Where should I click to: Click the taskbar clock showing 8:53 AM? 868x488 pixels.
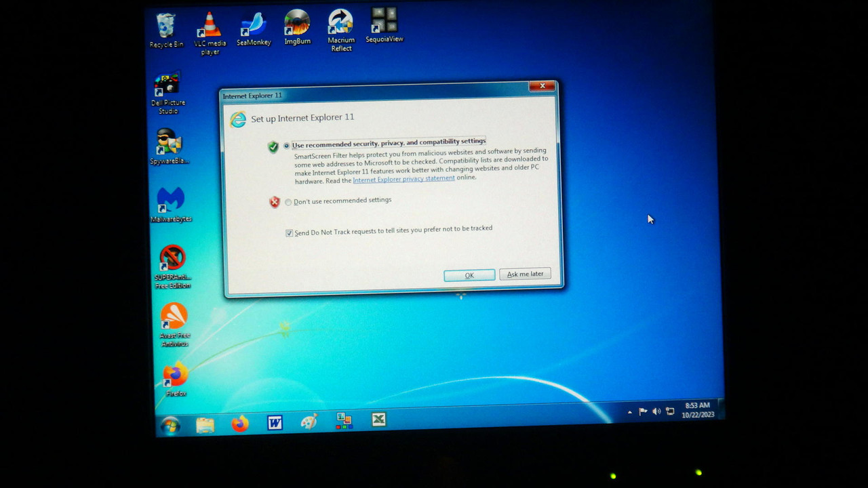[x=697, y=409]
